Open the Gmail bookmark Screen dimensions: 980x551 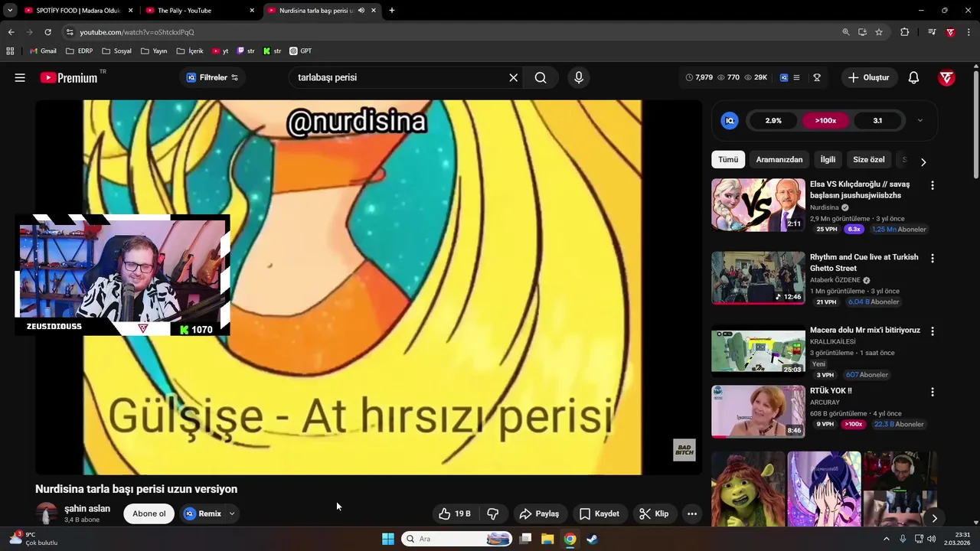(43, 51)
